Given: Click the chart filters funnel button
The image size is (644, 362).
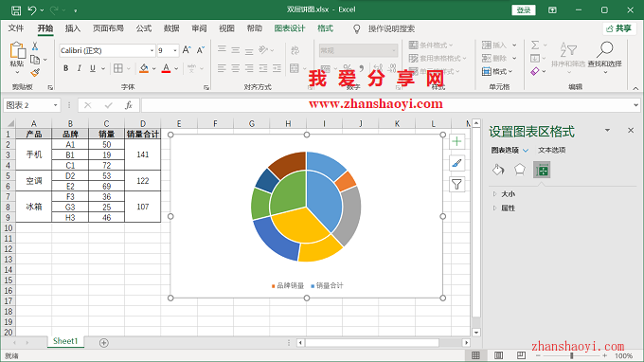Looking at the screenshot, I should tap(456, 185).
